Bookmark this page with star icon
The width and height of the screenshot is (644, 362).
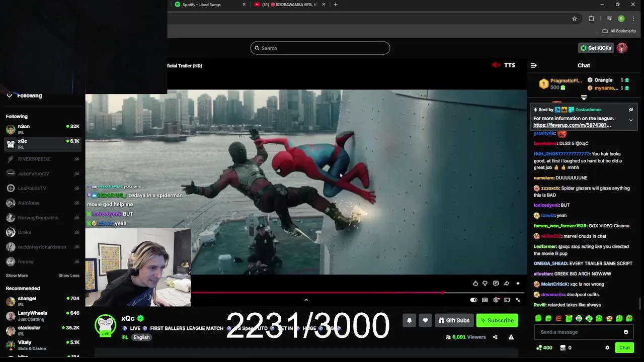click(x=575, y=19)
